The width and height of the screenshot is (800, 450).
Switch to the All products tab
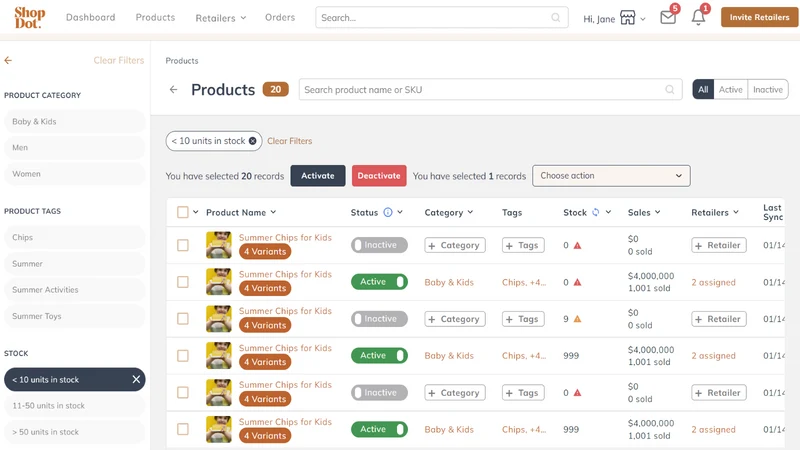703,89
